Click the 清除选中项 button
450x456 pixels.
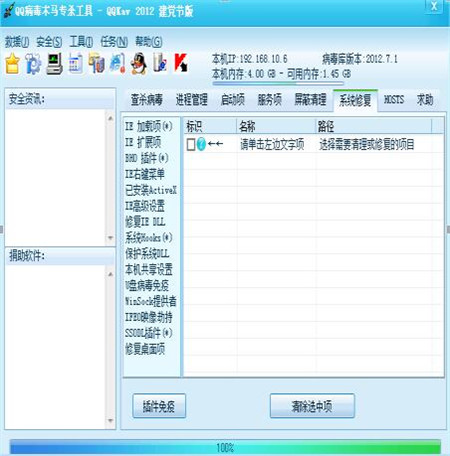click(312, 406)
